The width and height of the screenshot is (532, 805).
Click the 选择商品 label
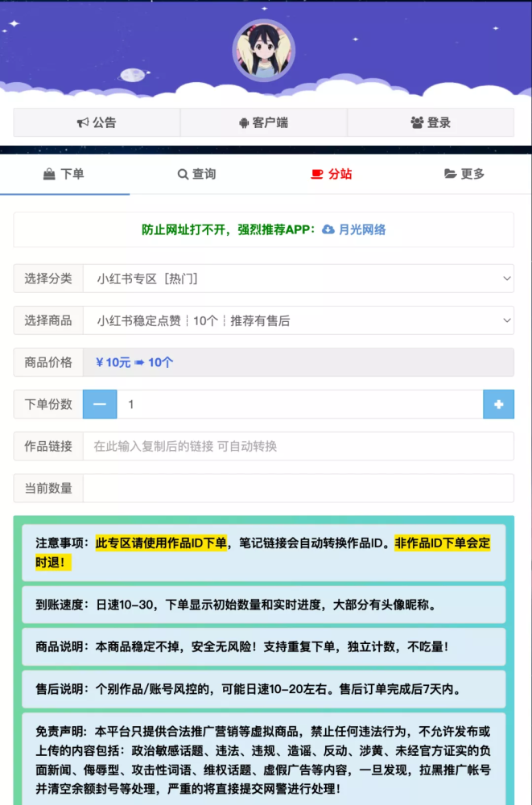point(48,320)
